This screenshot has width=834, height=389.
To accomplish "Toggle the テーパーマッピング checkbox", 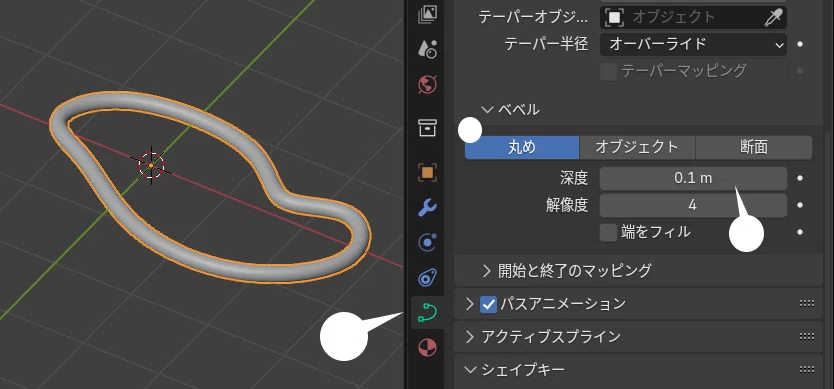I will tap(608, 71).
